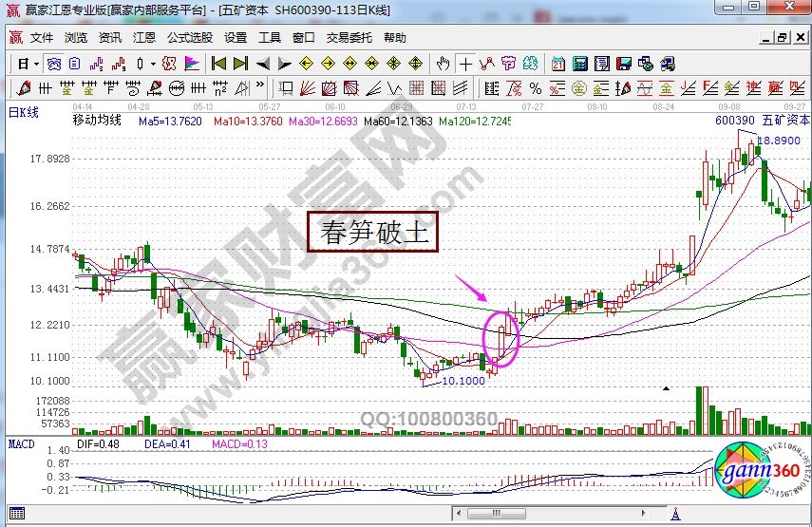The image size is (812, 527).
Task: Click the 600390 五矿资本 stock title
Action: click(763, 120)
